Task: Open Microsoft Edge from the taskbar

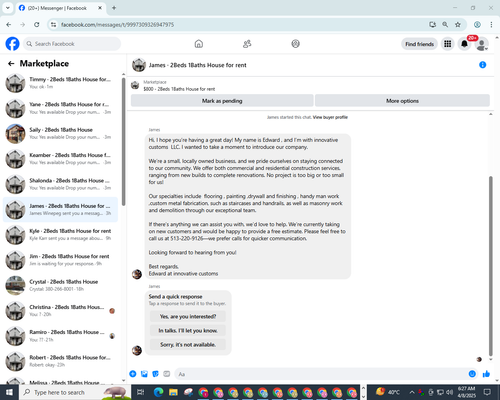Action: (x=159, y=392)
